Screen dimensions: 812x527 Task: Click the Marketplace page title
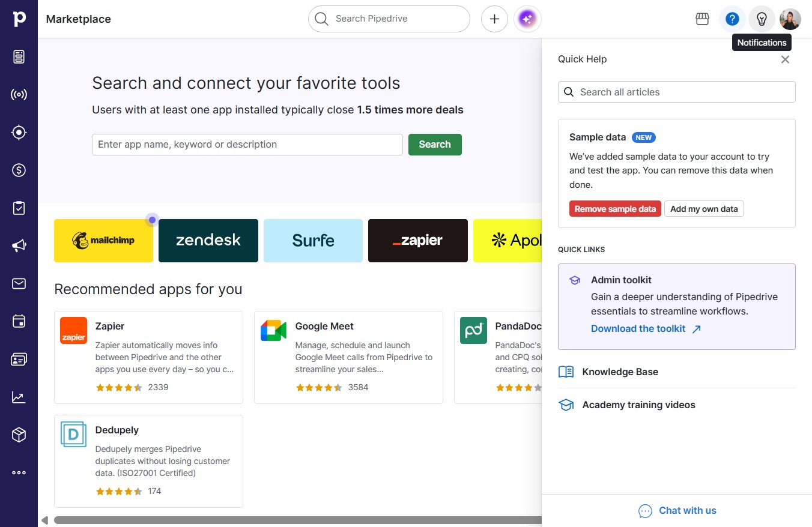79,19
